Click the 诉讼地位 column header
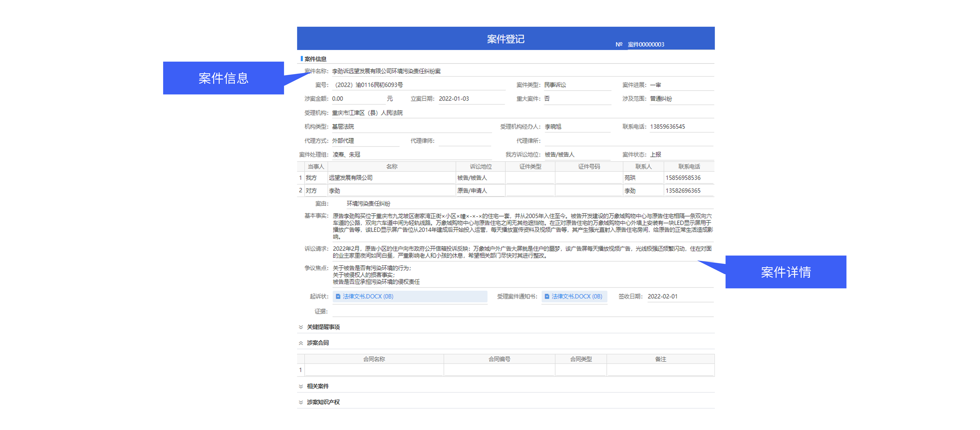 (480, 167)
